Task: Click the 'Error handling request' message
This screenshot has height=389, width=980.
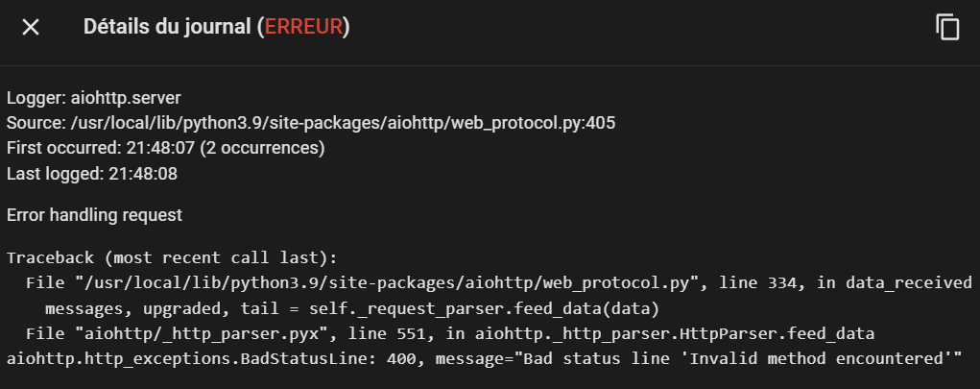Action: (94, 215)
